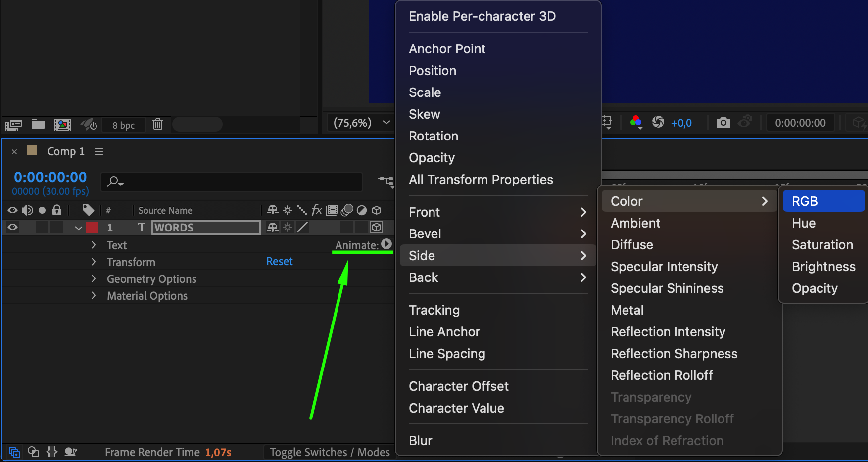Click the Reset link for Transform

click(x=280, y=262)
